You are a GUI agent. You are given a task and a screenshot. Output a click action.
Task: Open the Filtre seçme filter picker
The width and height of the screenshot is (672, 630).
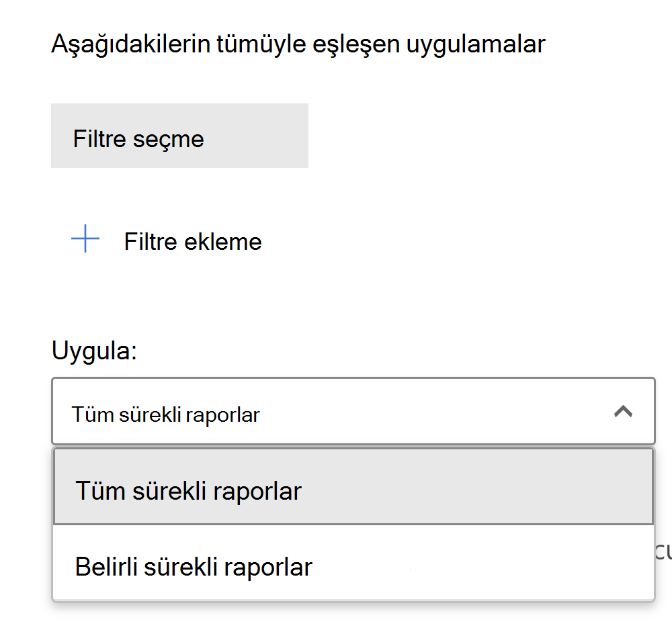[179, 136]
